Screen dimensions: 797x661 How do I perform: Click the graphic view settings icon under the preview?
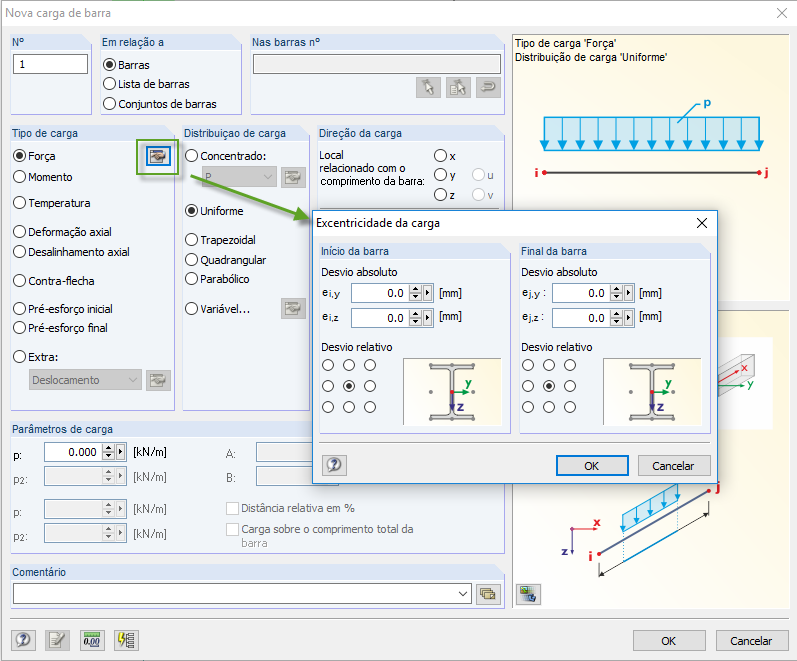[528, 594]
